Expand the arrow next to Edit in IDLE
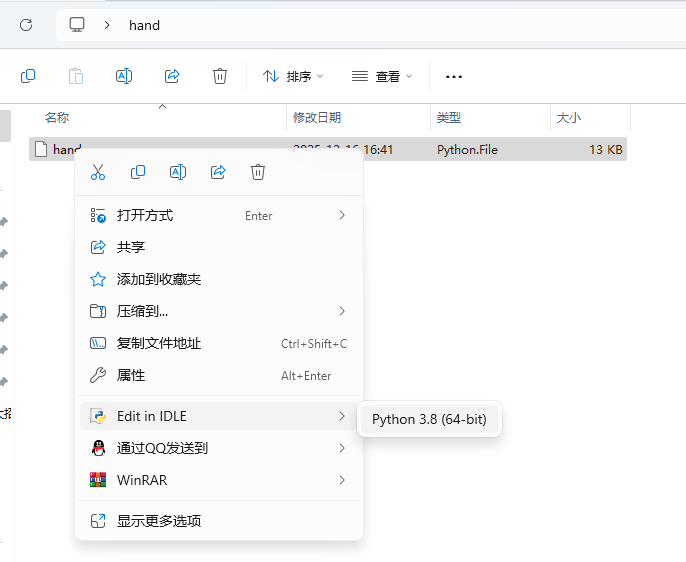 point(342,416)
